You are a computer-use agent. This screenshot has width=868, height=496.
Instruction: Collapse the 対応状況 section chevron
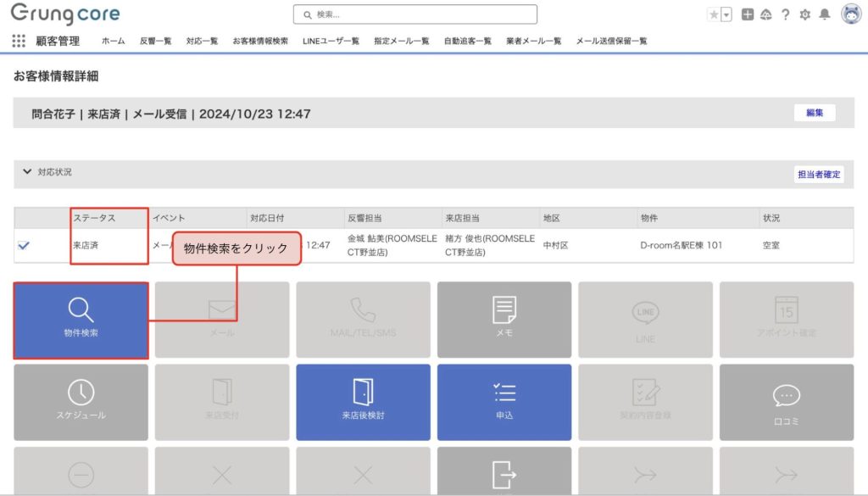click(27, 172)
